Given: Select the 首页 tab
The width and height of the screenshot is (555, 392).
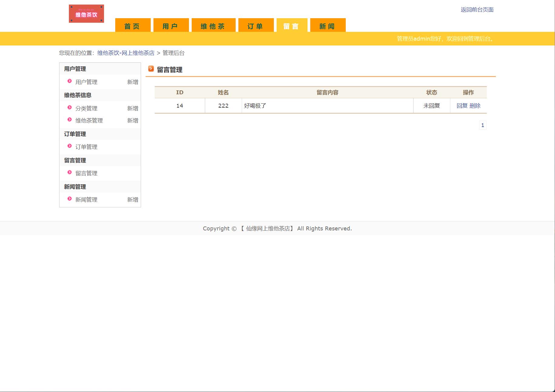Looking at the screenshot, I should point(132,26).
